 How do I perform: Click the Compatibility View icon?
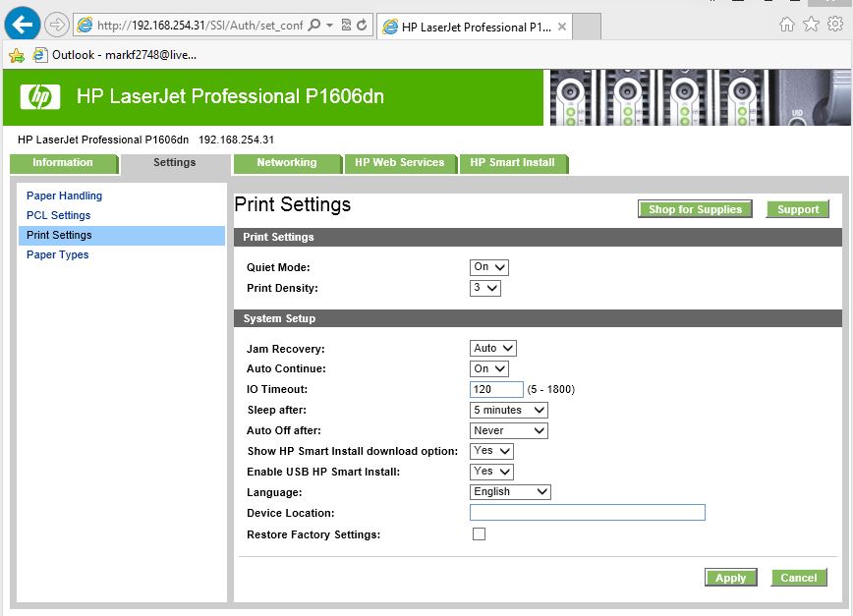(x=346, y=25)
